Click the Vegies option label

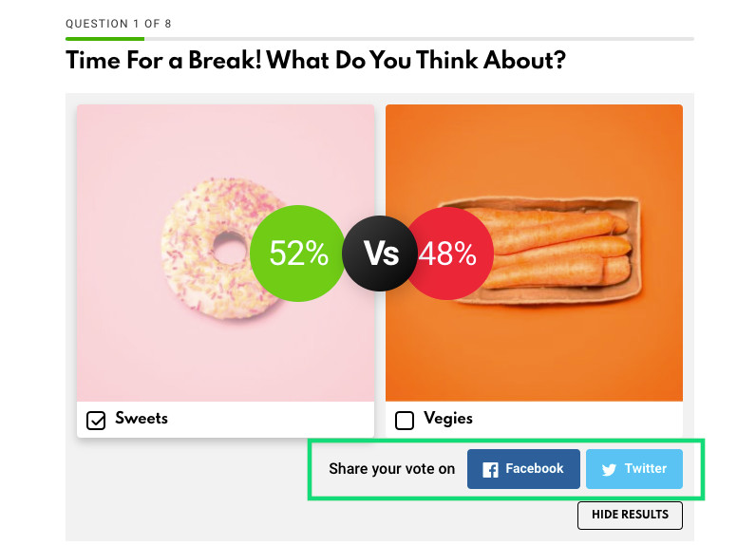tap(448, 419)
